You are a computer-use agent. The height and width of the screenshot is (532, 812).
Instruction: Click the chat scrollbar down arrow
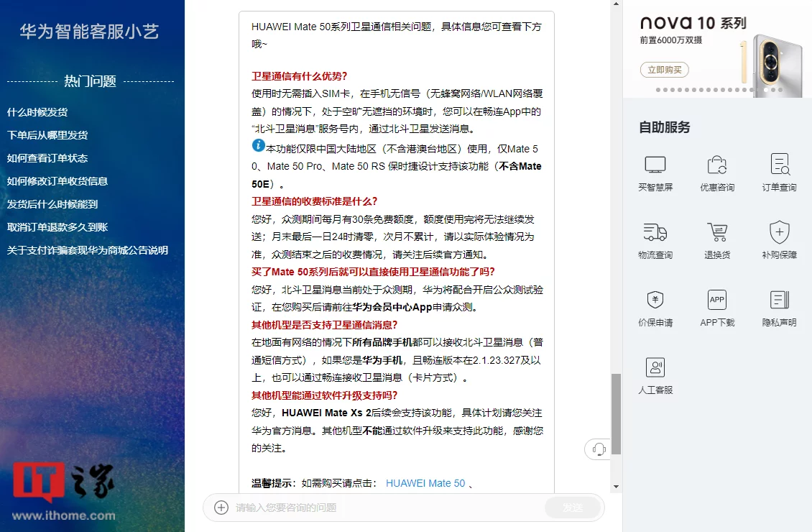coord(617,487)
